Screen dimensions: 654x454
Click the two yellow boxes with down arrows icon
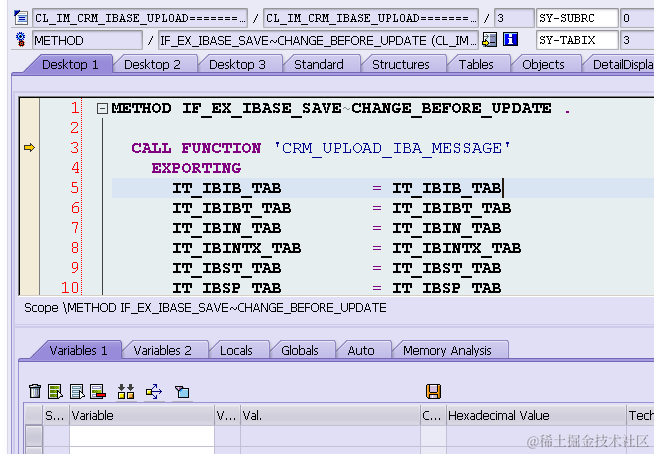(x=126, y=391)
